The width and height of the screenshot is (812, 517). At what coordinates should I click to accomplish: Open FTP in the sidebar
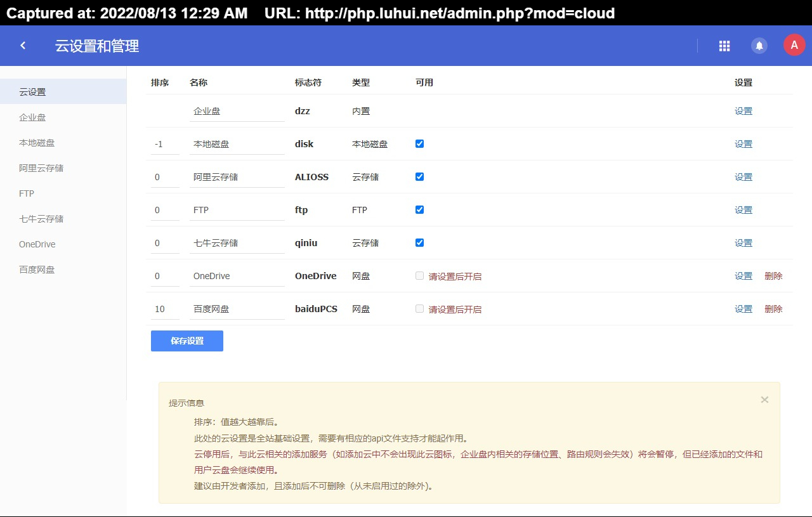click(63, 193)
